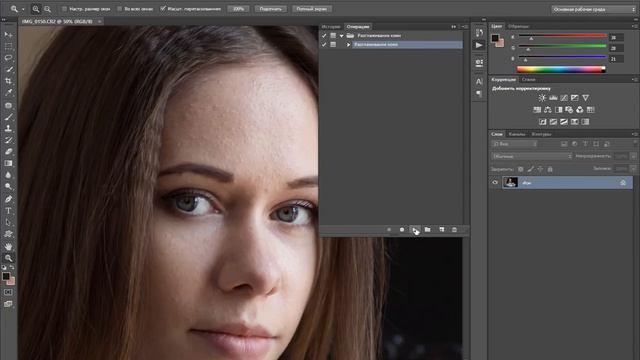
Task: Open the layer blend mode dropdown
Action: click(x=531, y=156)
